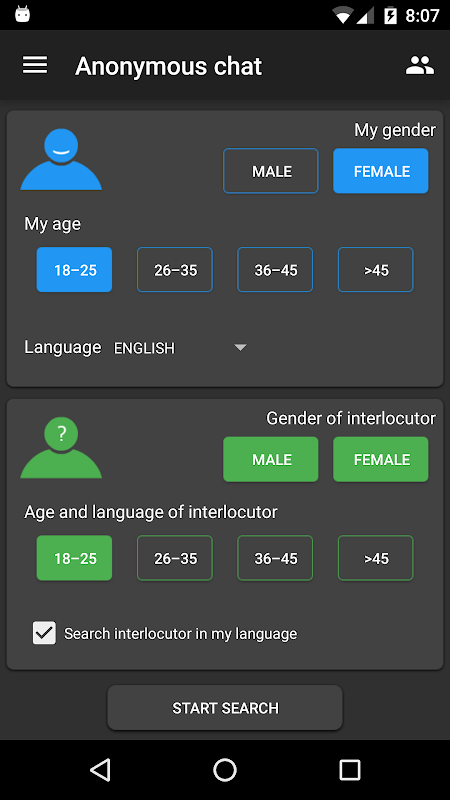The image size is (450, 800).
Task: Tap the recent apps square icon
Action: point(350,769)
